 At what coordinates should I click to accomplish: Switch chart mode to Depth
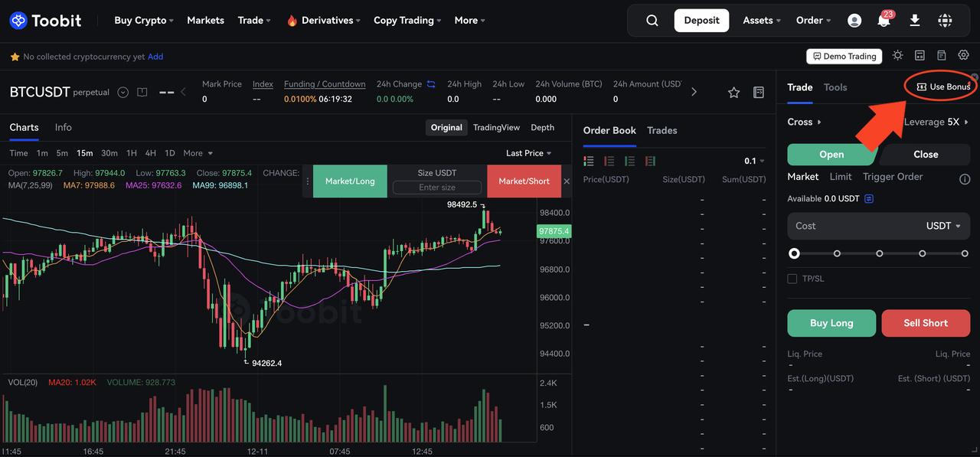(542, 128)
